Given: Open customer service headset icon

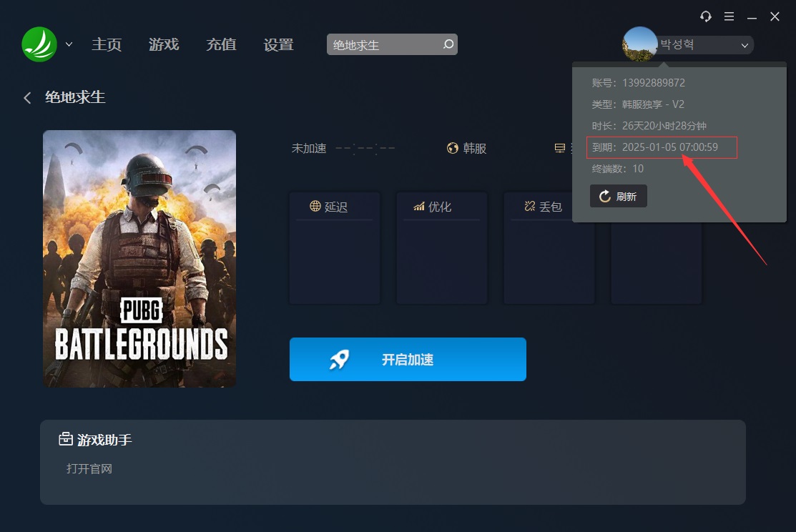Looking at the screenshot, I should pyautogui.click(x=706, y=16).
